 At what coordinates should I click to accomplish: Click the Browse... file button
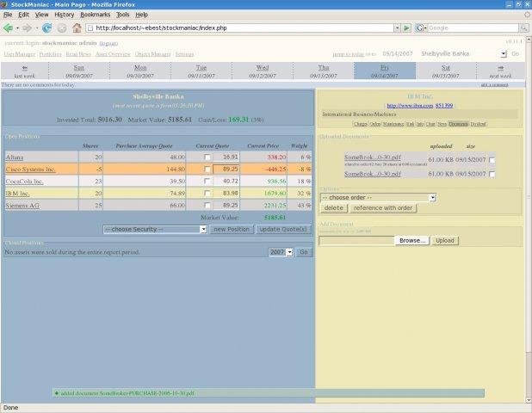412,240
